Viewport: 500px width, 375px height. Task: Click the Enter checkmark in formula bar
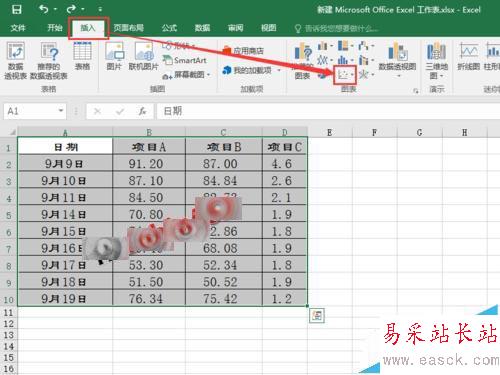coord(120,111)
